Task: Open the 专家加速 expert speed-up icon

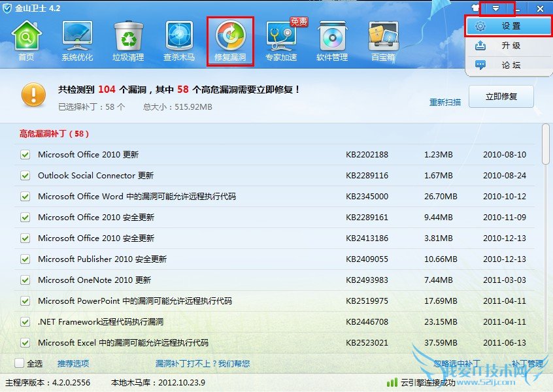Action: pyautogui.click(x=281, y=41)
